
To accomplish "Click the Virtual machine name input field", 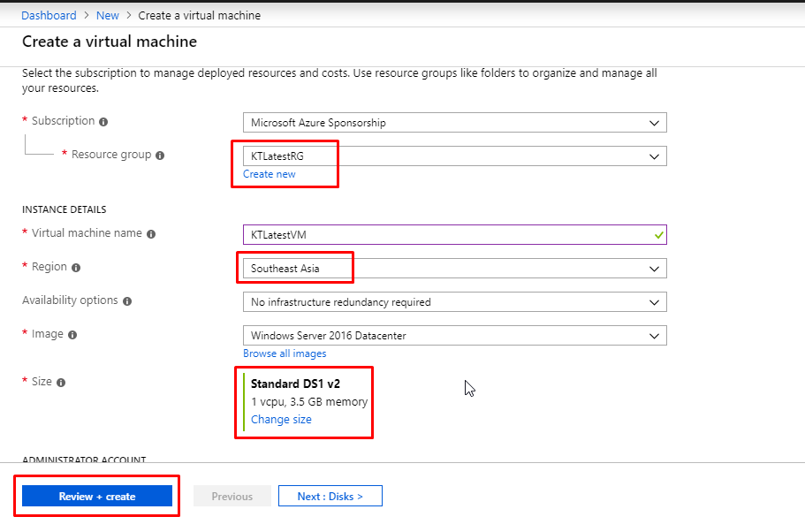I will click(x=455, y=235).
